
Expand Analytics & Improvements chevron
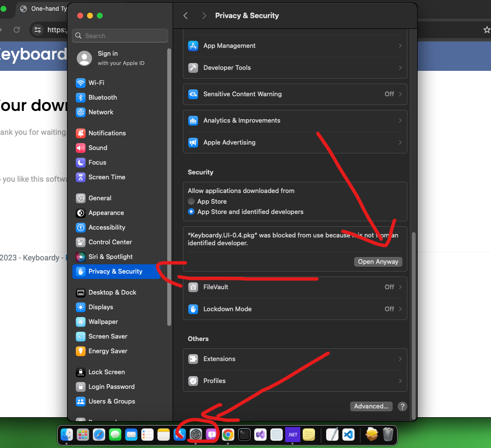pos(400,121)
